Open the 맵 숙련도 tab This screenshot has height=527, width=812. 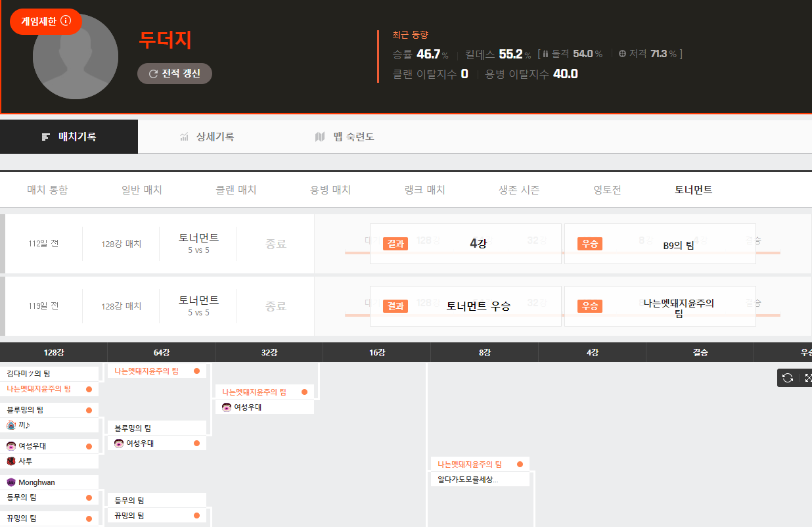(345, 137)
